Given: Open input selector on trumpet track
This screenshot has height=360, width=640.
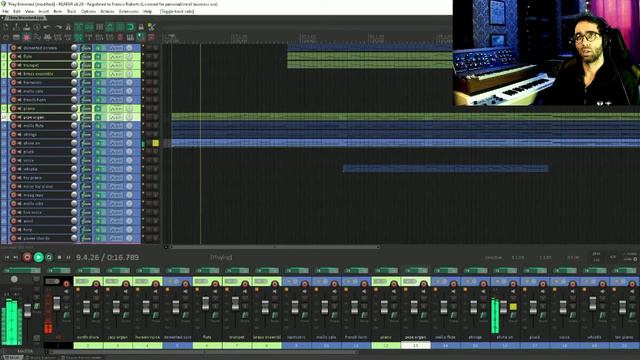Looking at the screenshot, I should click(x=116, y=65).
